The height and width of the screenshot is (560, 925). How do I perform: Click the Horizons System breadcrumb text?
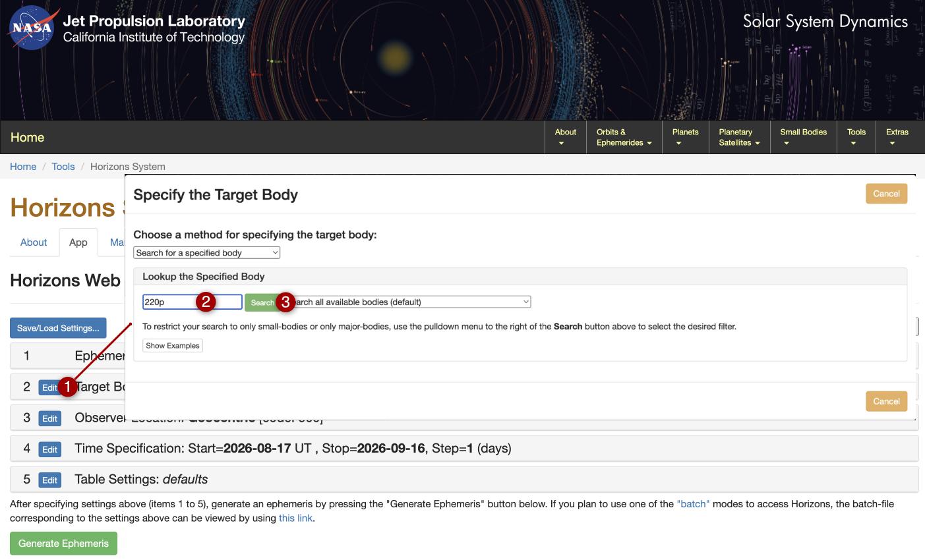click(x=128, y=167)
